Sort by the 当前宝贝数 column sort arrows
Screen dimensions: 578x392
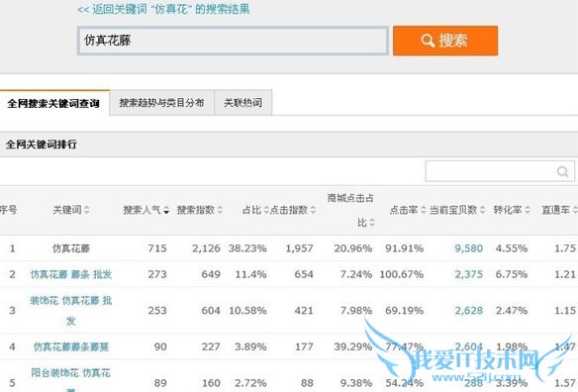482,210
